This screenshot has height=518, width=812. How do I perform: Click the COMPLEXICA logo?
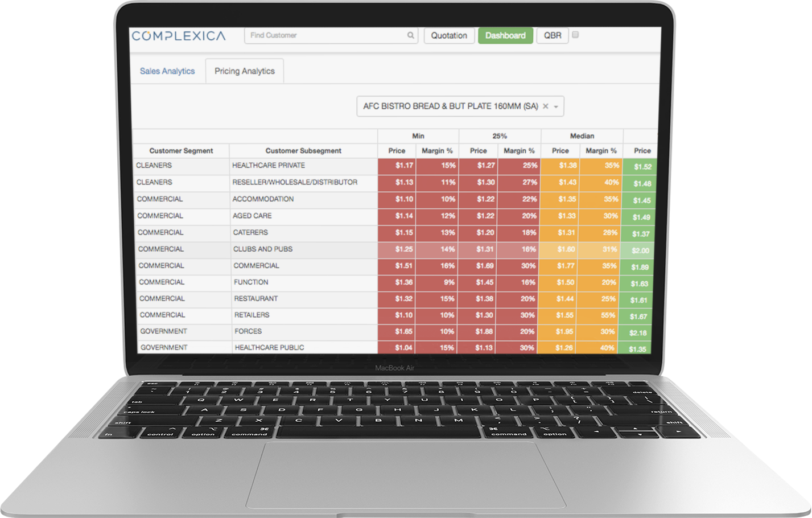click(x=178, y=35)
